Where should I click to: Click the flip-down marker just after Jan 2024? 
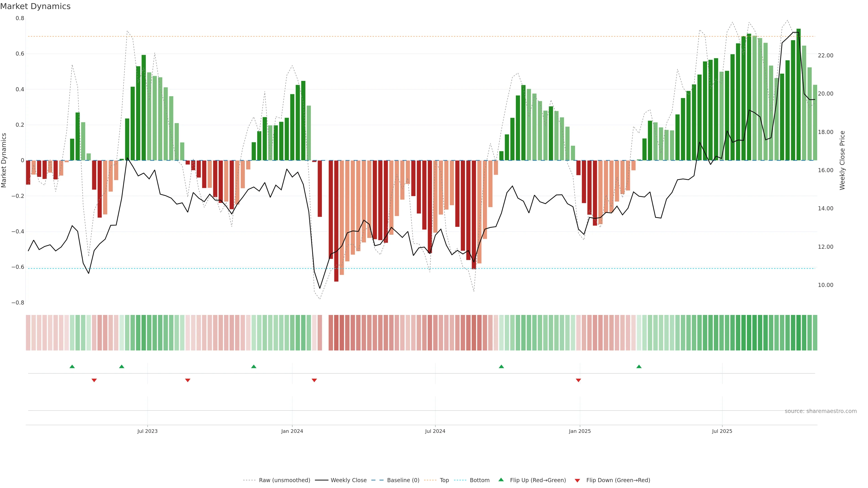314,380
